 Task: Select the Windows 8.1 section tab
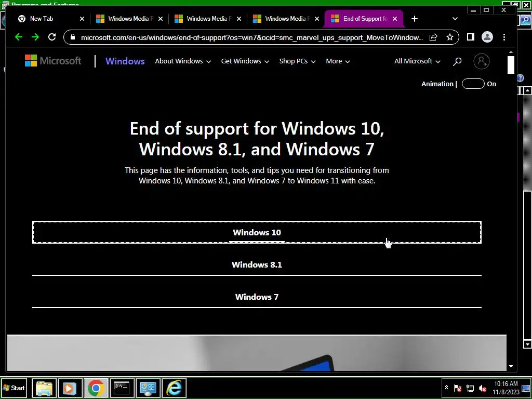click(257, 264)
